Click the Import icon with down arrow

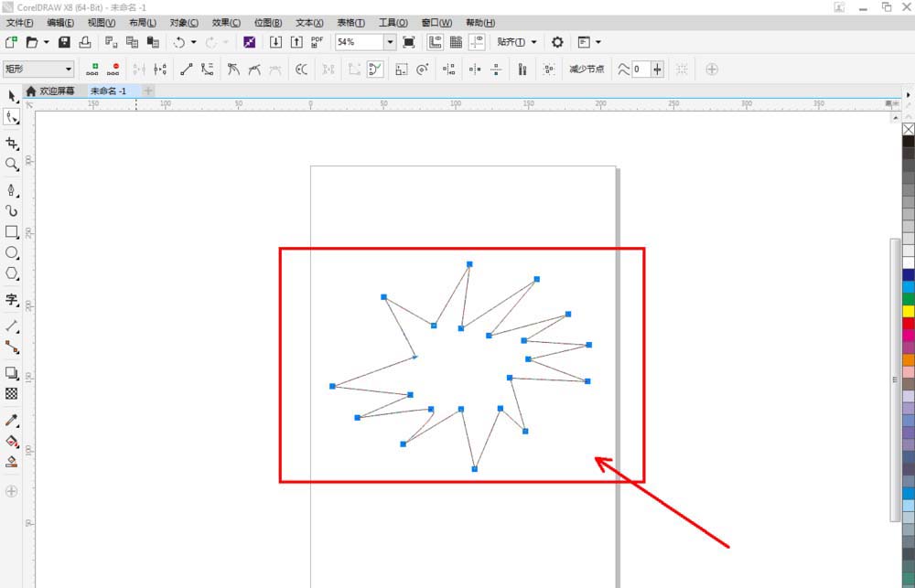pyautogui.click(x=275, y=42)
